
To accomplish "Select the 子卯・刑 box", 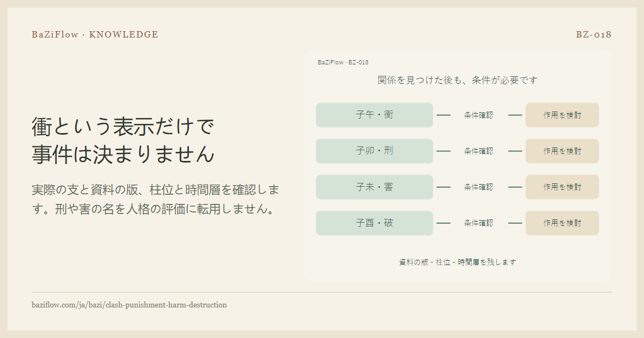I will 375,151.
